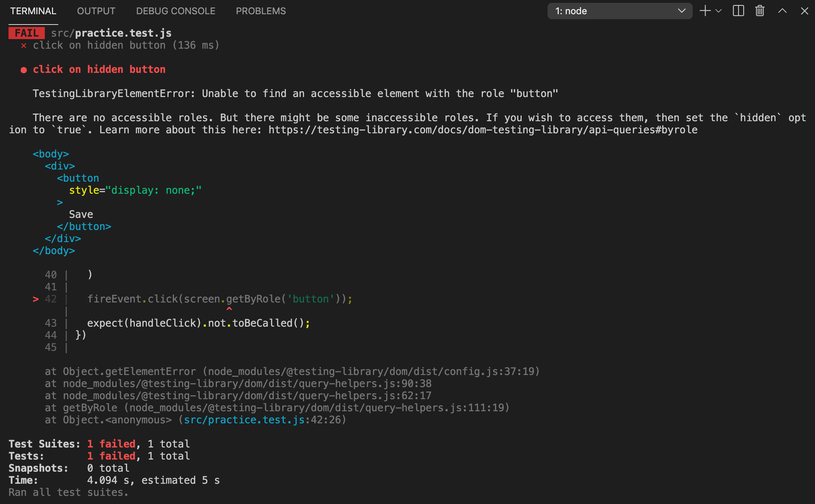
Task: Click the new terminal plus icon
Action: 705,11
